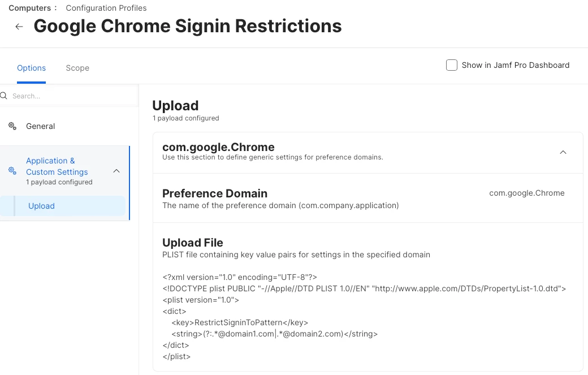Click the search magnifier icon
The width and height of the screenshot is (588, 375).
4,96
